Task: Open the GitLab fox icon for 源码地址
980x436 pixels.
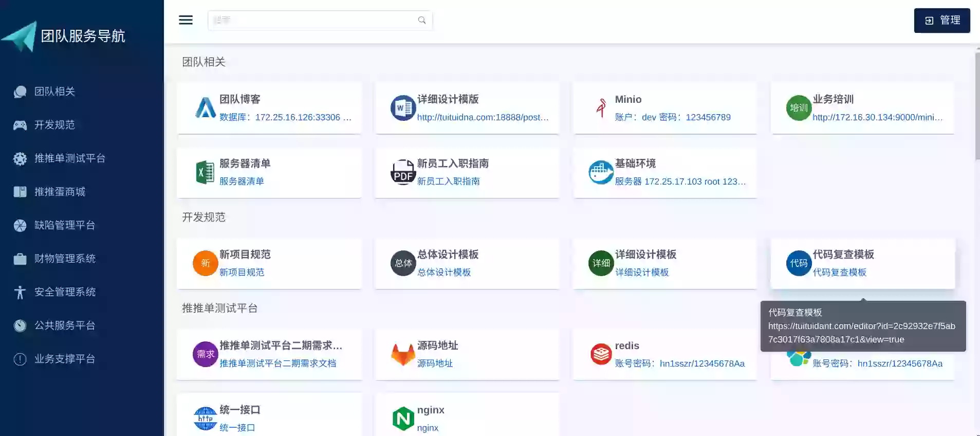Action: (403, 354)
